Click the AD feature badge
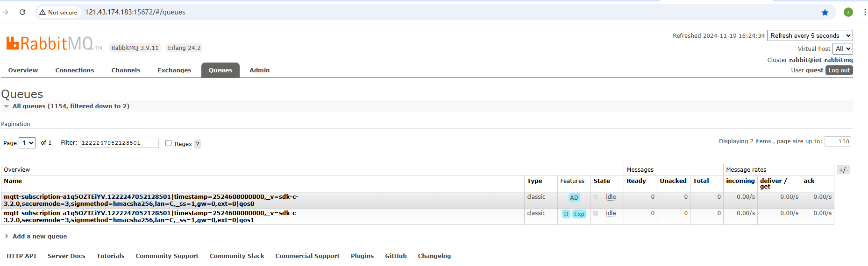 574,198
